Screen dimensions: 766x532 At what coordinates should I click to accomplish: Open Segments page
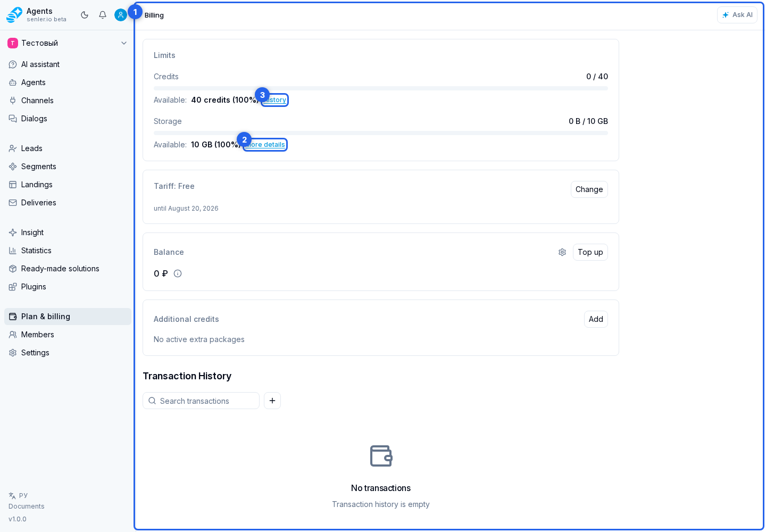pyautogui.click(x=68, y=167)
